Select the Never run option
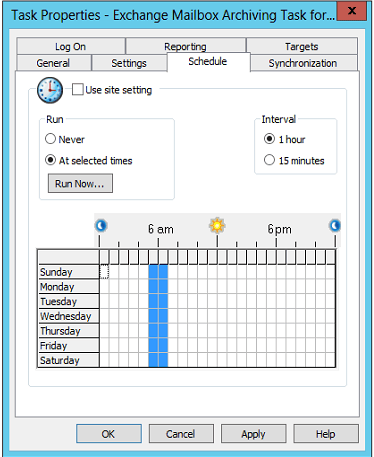This screenshot has width=374, height=457. [x=50, y=139]
